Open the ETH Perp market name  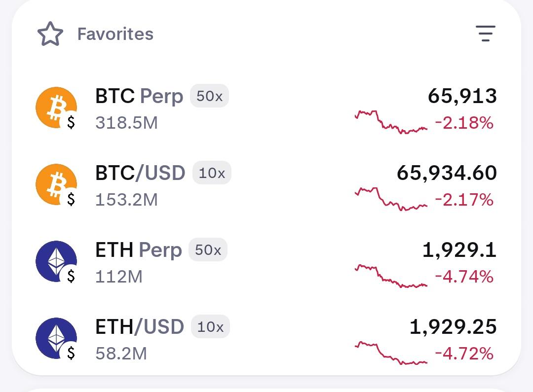pyautogui.click(x=138, y=250)
